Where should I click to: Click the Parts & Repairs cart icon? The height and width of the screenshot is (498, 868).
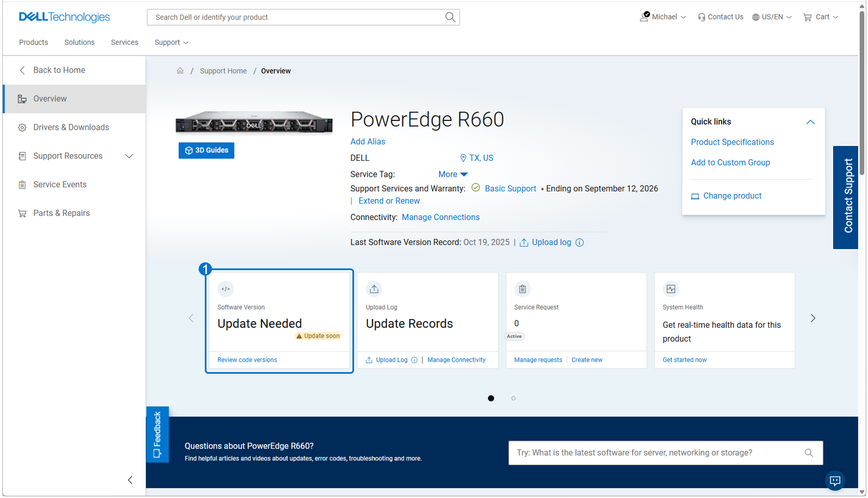click(x=22, y=213)
